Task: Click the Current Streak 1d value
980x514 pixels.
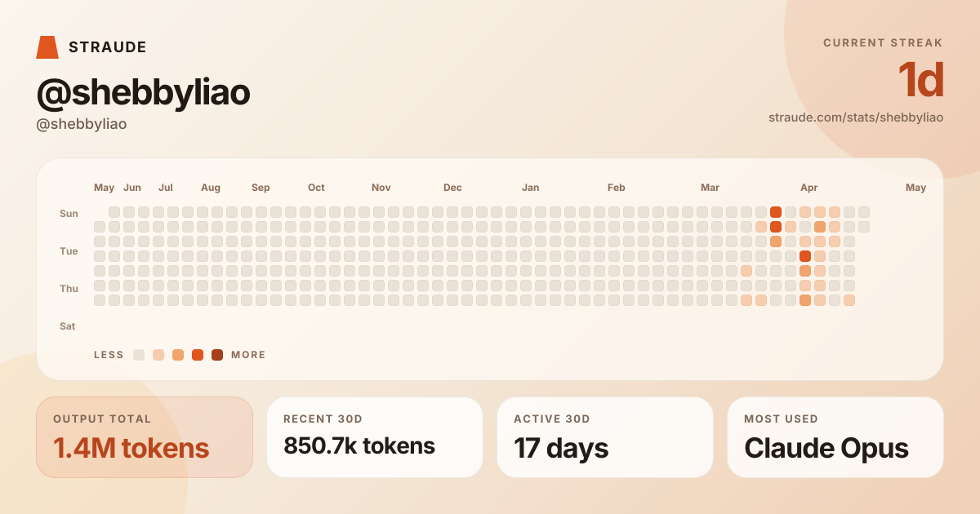Action: click(x=920, y=81)
